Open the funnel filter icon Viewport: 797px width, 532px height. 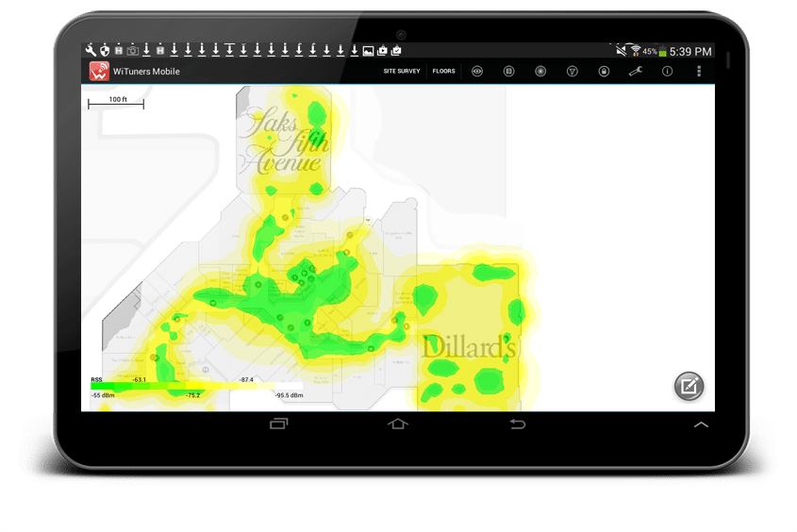[x=572, y=71]
